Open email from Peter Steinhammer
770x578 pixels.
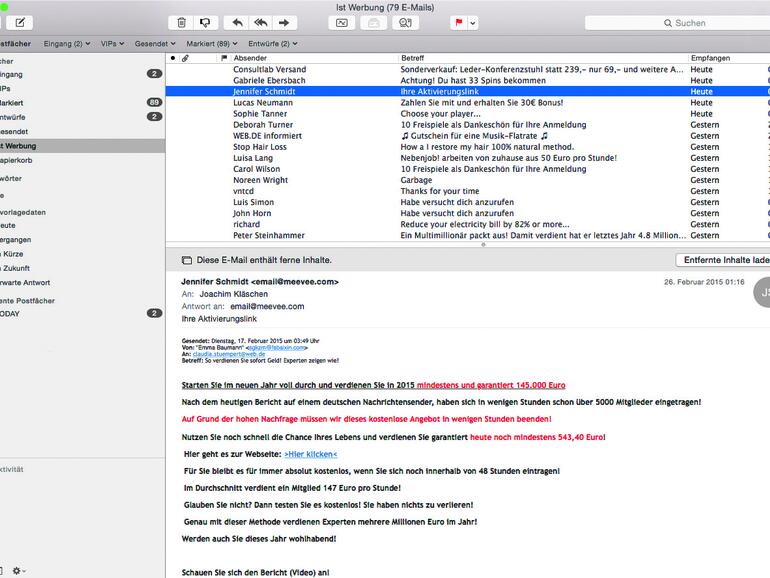pyautogui.click(x=468, y=235)
